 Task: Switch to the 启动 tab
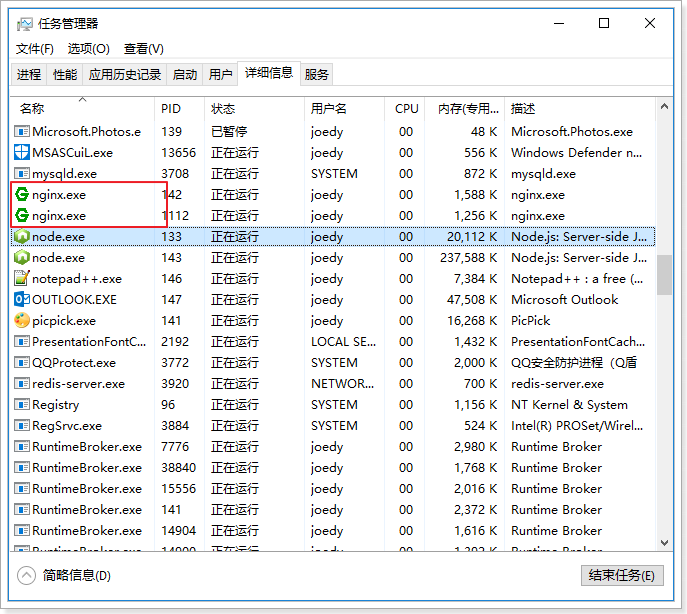(x=184, y=75)
